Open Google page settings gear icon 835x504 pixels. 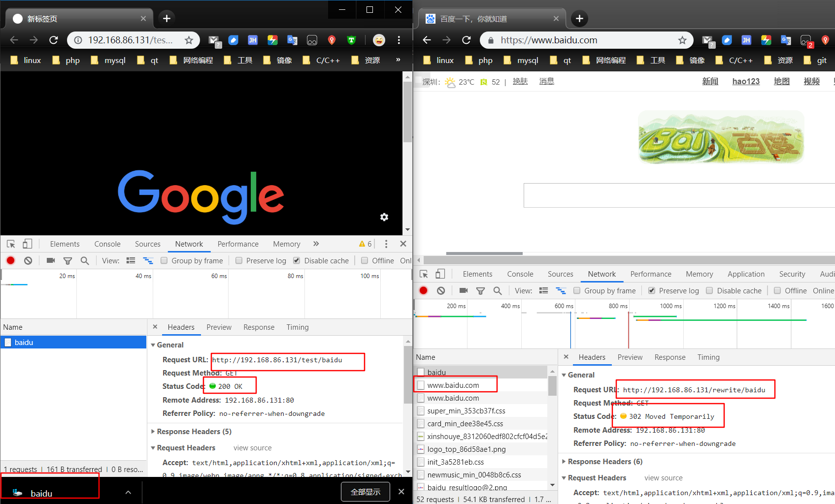point(384,217)
